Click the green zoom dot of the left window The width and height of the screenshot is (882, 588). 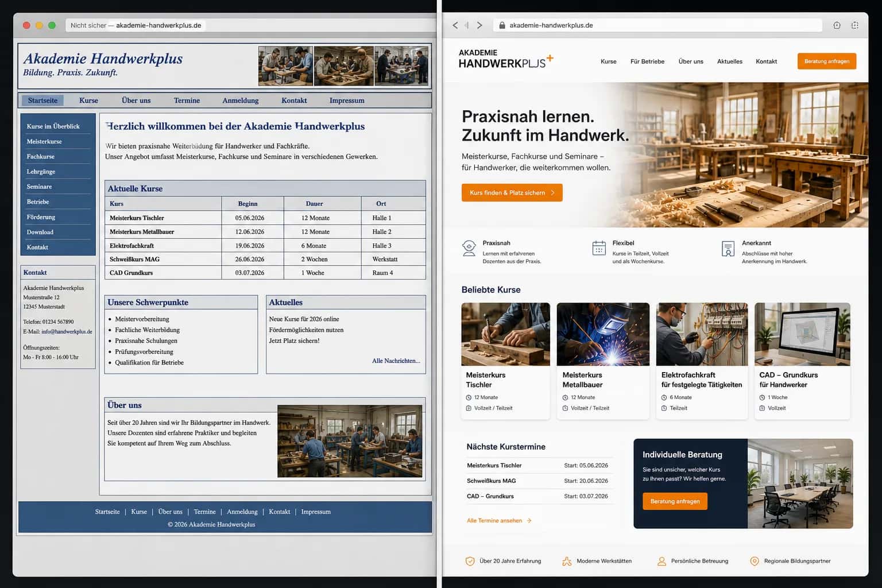(x=52, y=25)
